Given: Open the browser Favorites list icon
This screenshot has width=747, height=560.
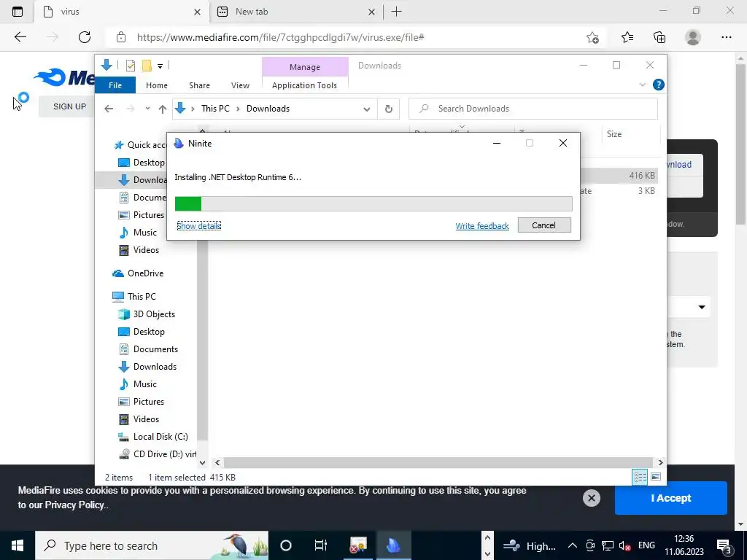Looking at the screenshot, I should coord(627,37).
